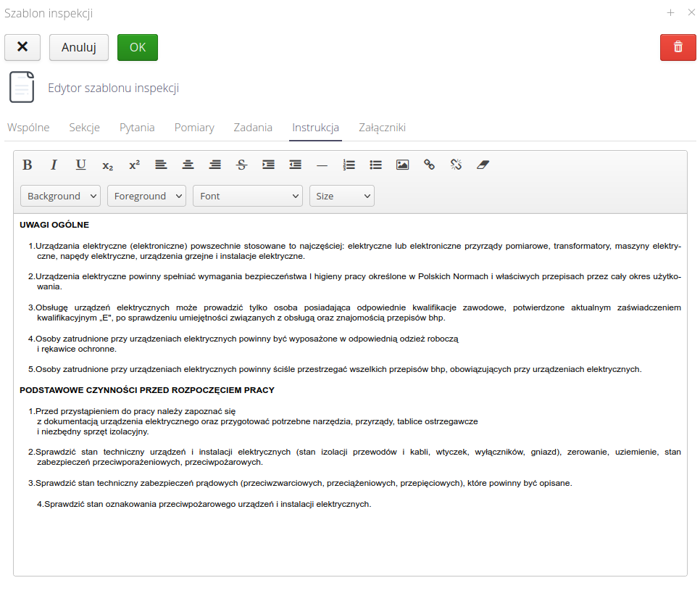700x591 pixels.
Task: Apply subscript formatting
Action: click(x=107, y=165)
